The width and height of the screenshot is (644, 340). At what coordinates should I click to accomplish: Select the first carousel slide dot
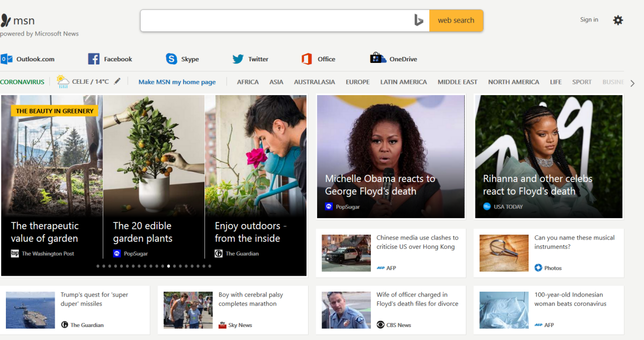[98, 266]
